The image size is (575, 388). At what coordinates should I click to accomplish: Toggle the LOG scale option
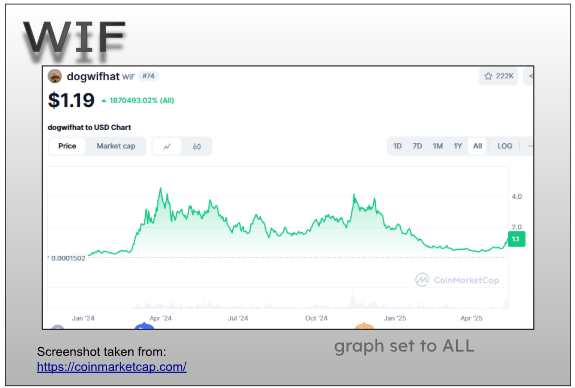coord(505,146)
